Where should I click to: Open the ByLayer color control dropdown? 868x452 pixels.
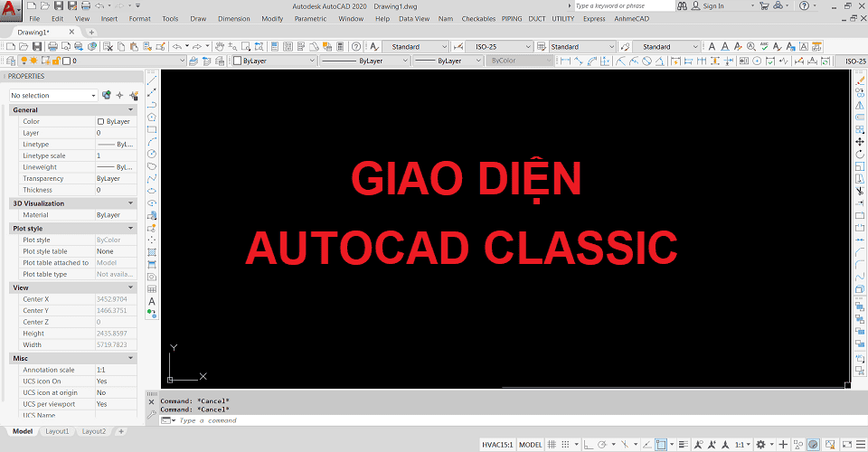click(274, 61)
